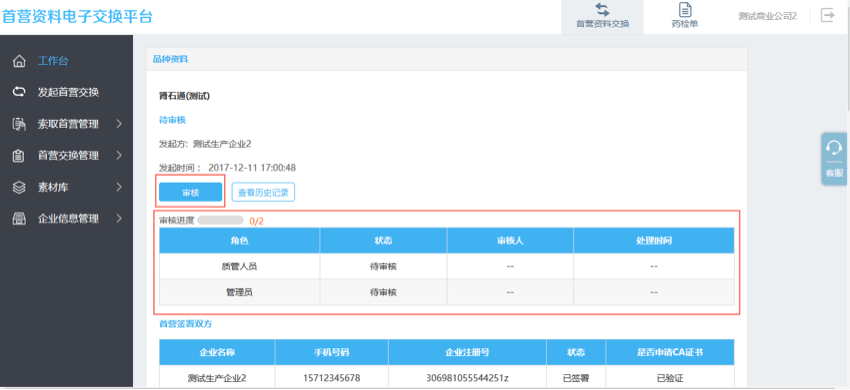The height and width of the screenshot is (390, 850).
Task: Click the 管理员 role cell
Action: click(x=240, y=292)
